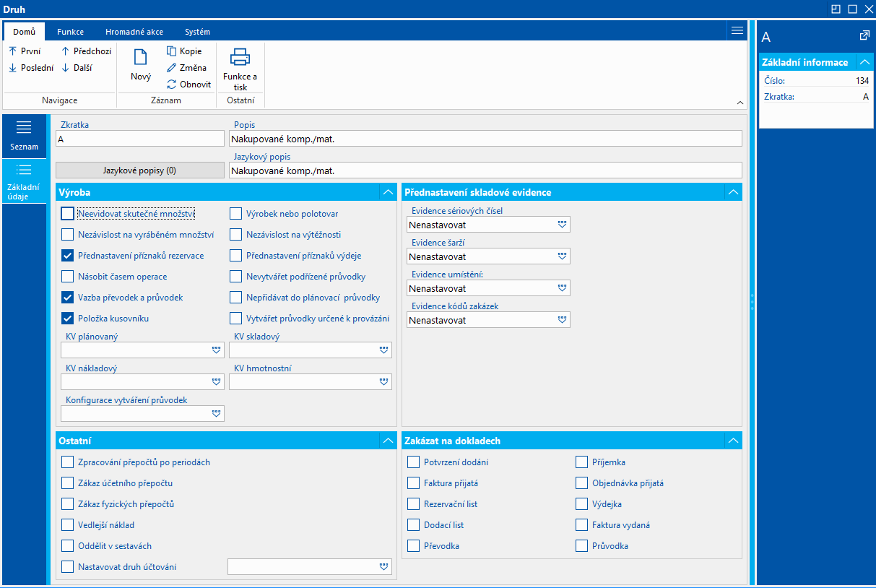The image size is (876, 588).
Task: Restore window layout icon in title bar
Action: [836, 9]
